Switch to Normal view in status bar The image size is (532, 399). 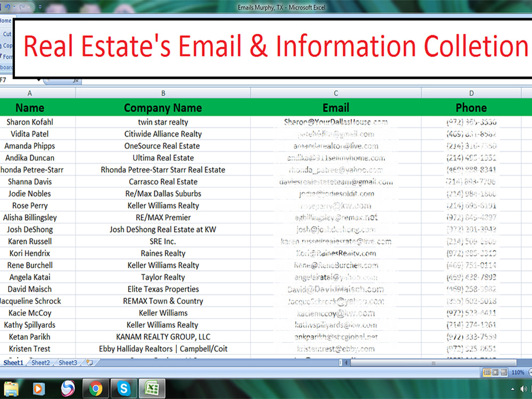point(487,372)
